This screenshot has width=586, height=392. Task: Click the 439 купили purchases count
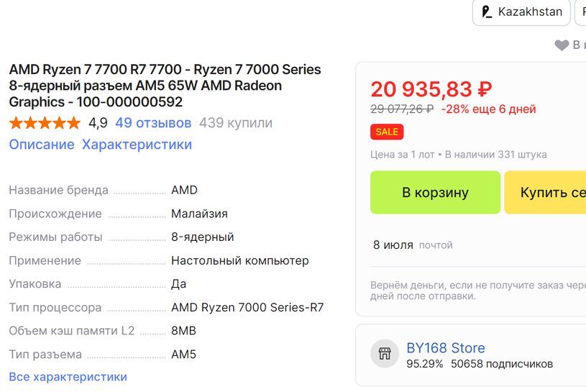[236, 123]
